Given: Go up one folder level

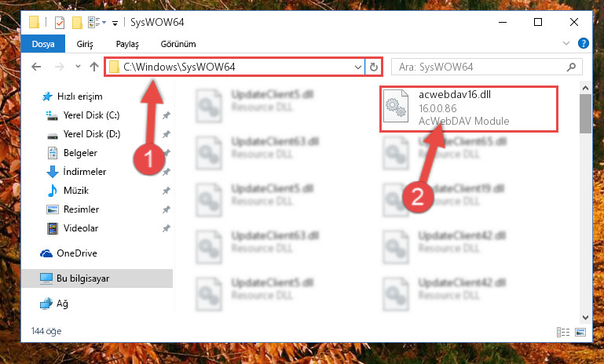Looking at the screenshot, I should 94,67.
